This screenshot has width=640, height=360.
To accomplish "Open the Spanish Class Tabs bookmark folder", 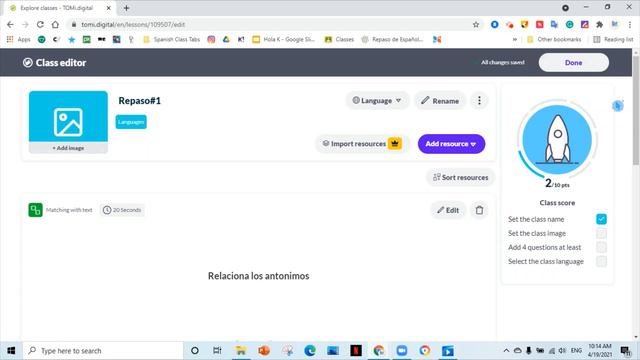I will coord(172,40).
